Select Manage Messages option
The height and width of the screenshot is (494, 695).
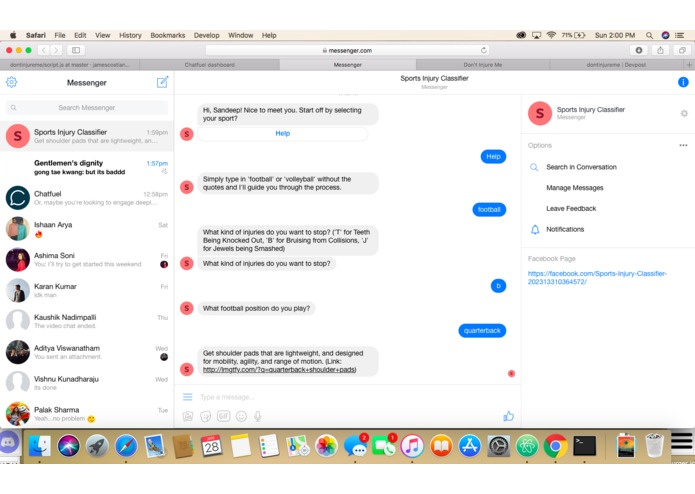[574, 188]
